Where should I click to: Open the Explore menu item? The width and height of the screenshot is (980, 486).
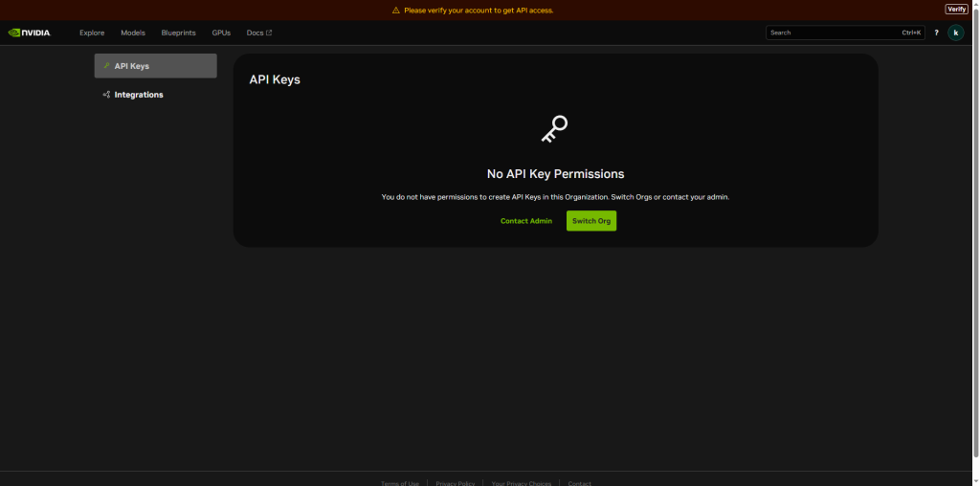click(x=92, y=33)
